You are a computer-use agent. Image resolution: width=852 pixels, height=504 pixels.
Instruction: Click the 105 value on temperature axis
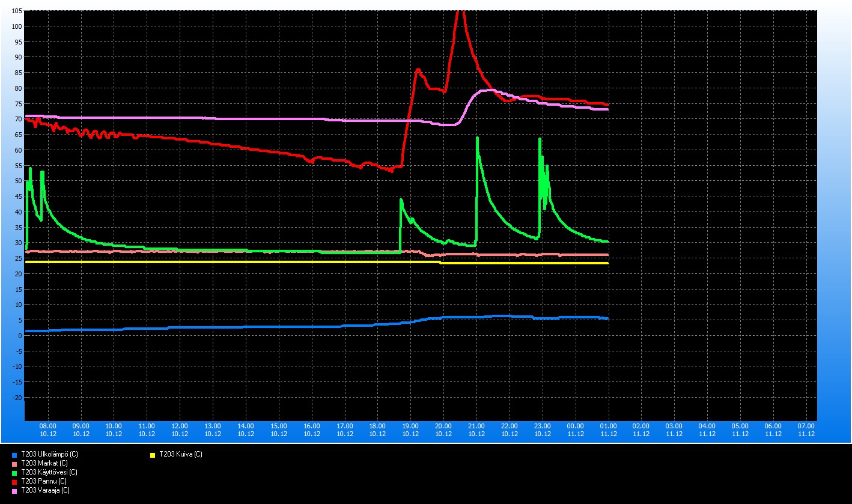16,11
